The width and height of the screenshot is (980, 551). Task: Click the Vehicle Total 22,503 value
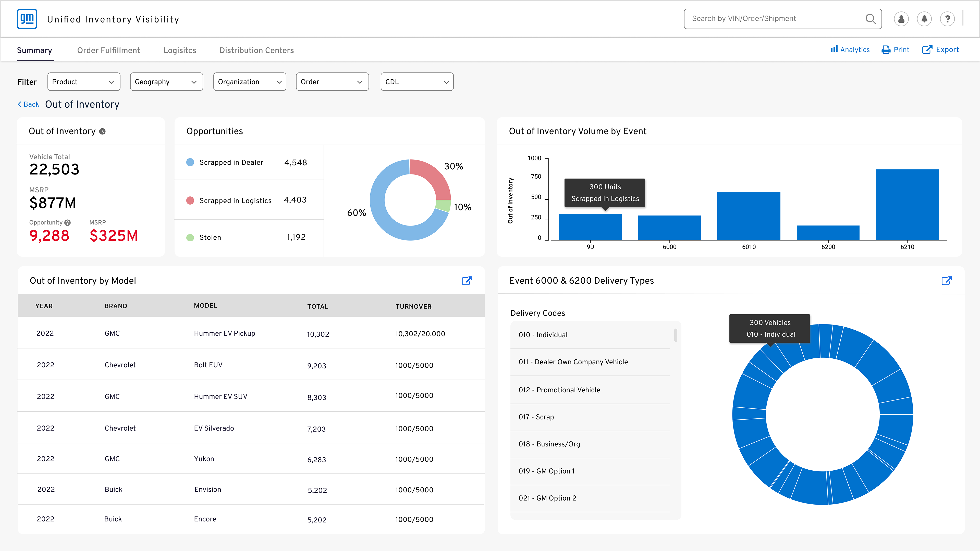click(54, 169)
